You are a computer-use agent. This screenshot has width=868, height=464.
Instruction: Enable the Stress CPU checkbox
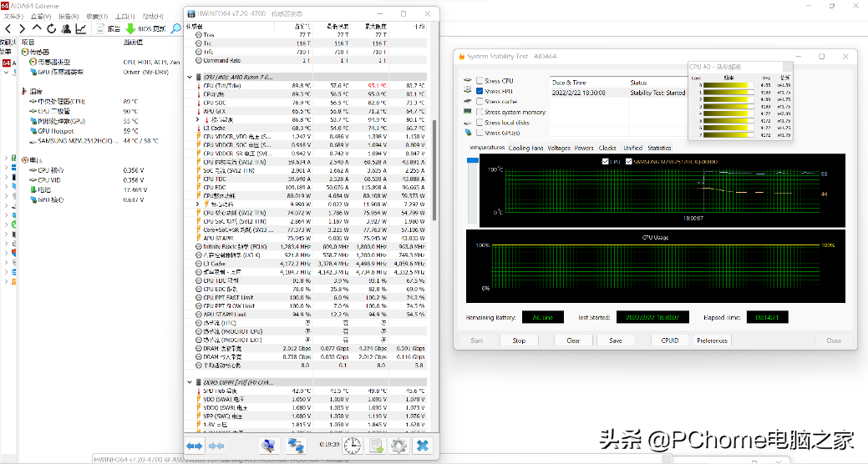click(x=480, y=81)
